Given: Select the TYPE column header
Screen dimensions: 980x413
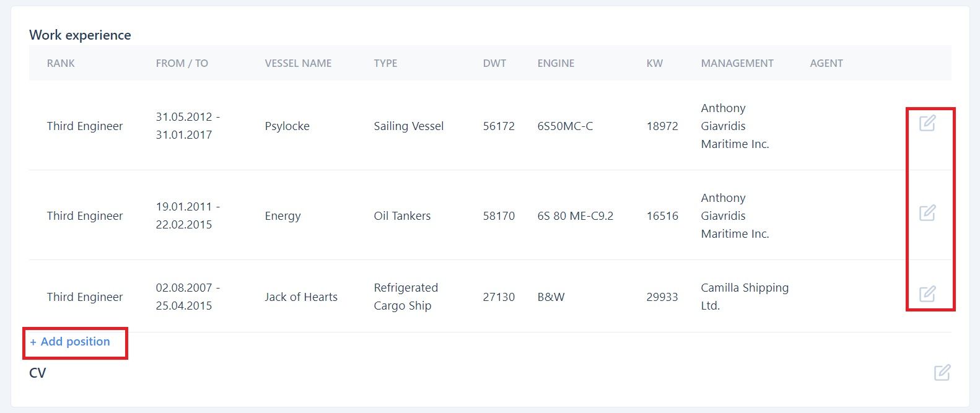Looking at the screenshot, I should click(385, 63).
